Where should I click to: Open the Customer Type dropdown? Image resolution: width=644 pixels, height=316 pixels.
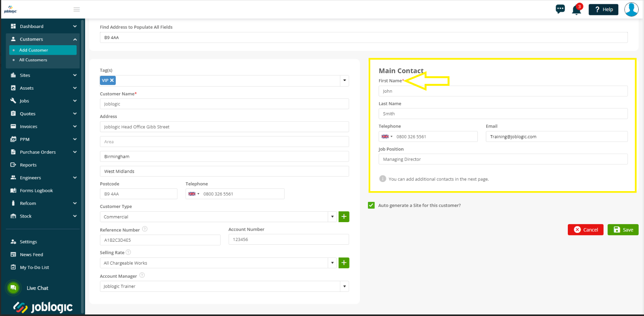click(332, 217)
